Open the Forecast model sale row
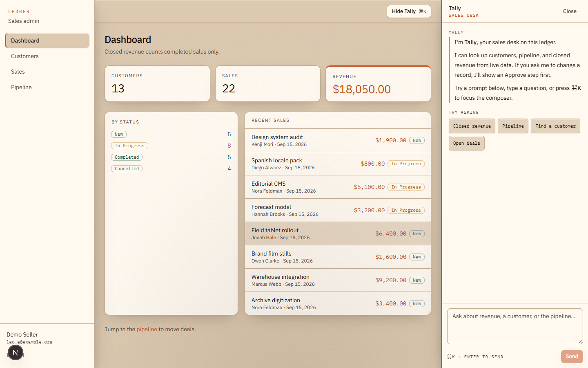This screenshot has width=588, height=368. (338, 210)
